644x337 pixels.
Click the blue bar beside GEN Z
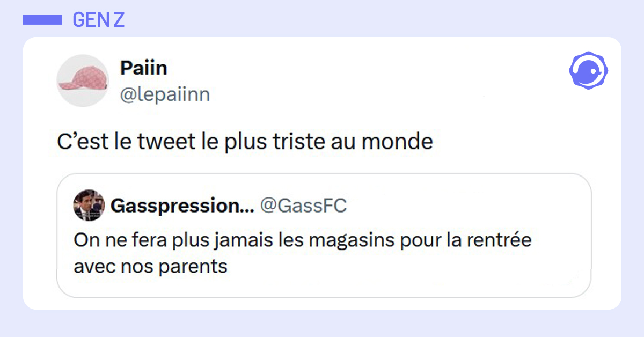coord(42,20)
